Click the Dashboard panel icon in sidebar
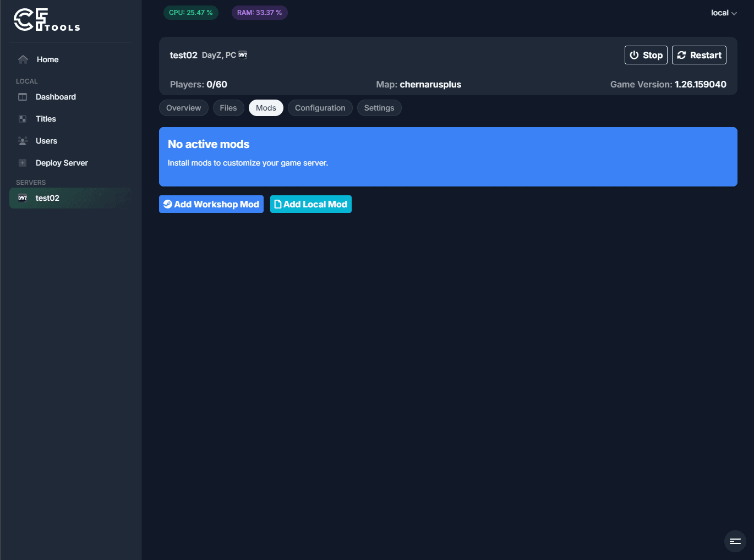Screen dimensions: 754x560 [23, 97]
